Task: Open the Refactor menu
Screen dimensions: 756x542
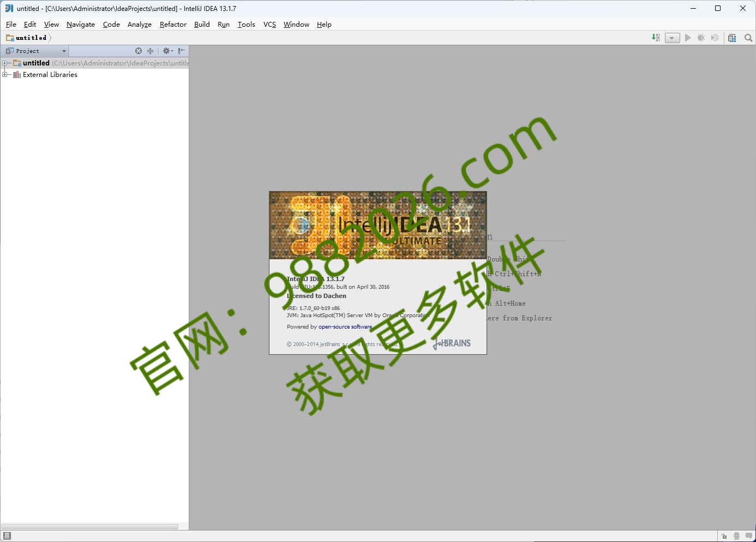Action: (173, 25)
